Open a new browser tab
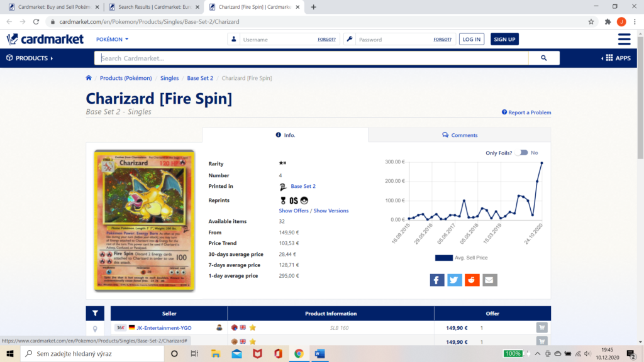644x362 pixels. pos(313,7)
